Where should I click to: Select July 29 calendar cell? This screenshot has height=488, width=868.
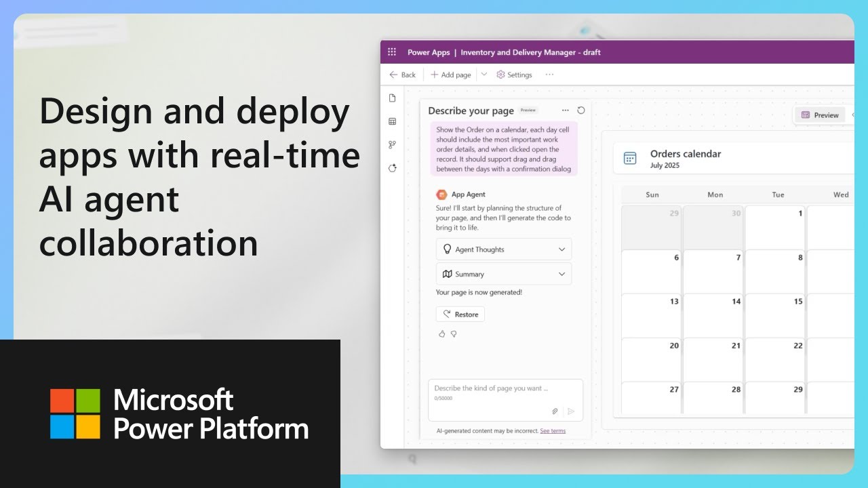(x=775, y=398)
